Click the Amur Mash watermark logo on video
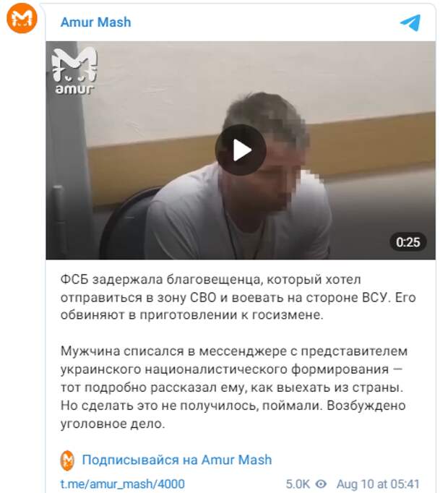The width and height of the screenshot is (448, 493). 74,71
